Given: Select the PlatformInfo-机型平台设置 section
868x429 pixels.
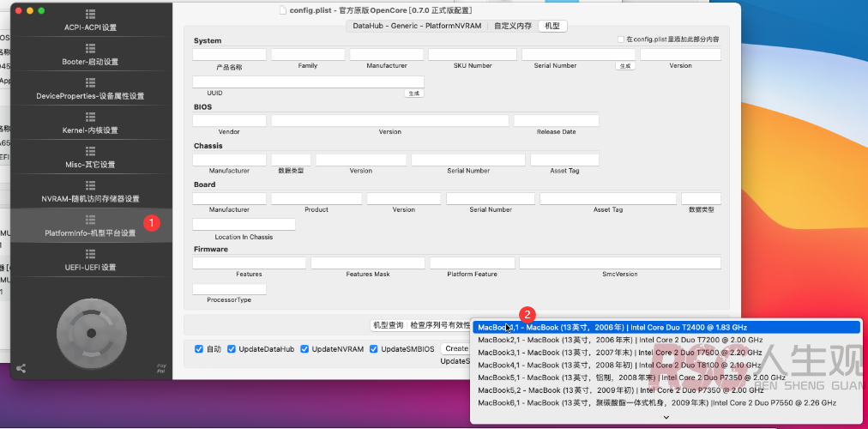Looking at the screenshot, I should click(x=90, y=226).
